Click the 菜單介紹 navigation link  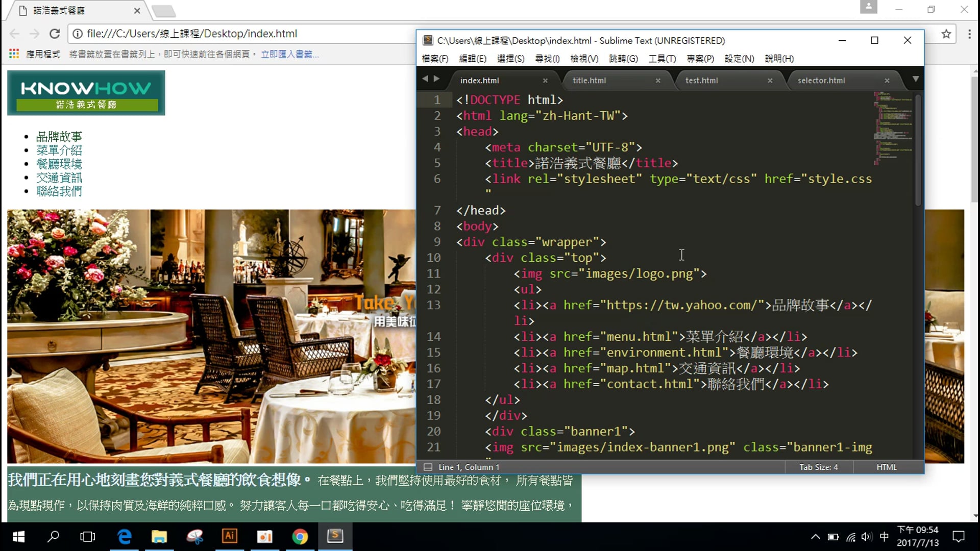(x=59, y=151)
